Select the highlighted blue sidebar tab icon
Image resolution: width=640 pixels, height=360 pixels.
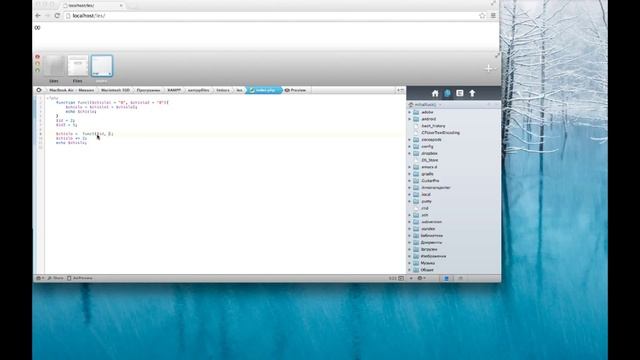[x=447, y=93]
